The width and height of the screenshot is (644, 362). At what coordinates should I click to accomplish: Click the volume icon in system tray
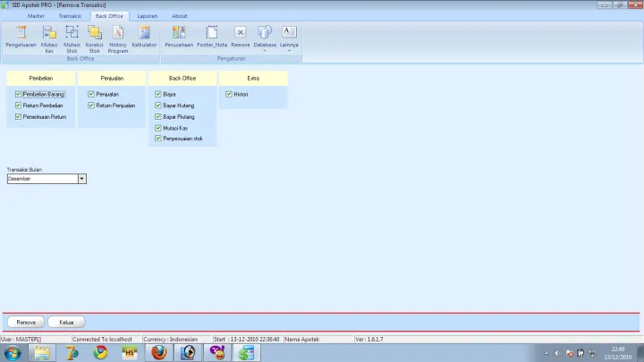(x=558, y=353)
